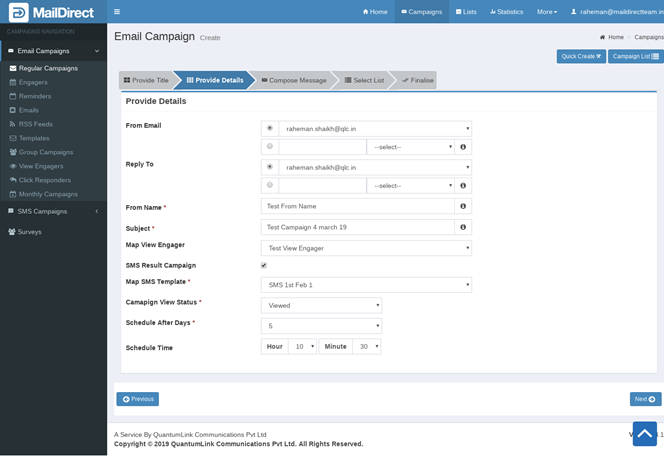This screenshot has height=456, width=664.
Task: Click the MailDirect logo icon
Action: 16,12
